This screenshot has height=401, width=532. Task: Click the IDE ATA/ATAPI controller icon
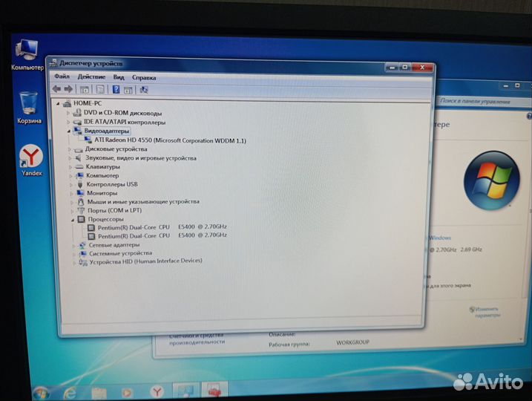(x=78, y=122)
